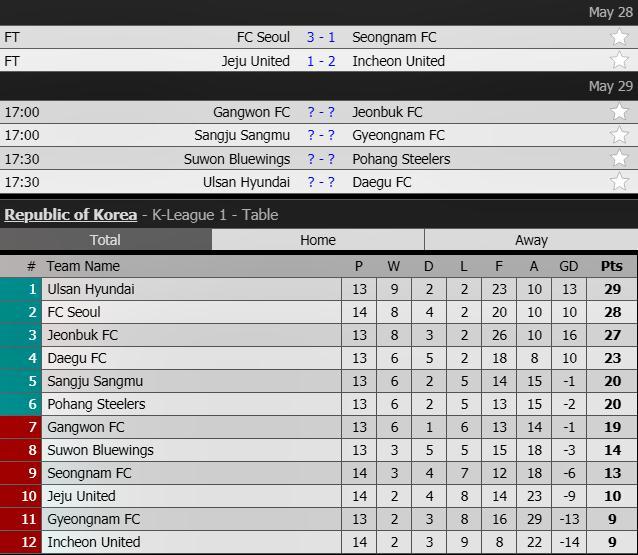
Task: Open the Republic of Korea link
Action: [x=70, y=214]
